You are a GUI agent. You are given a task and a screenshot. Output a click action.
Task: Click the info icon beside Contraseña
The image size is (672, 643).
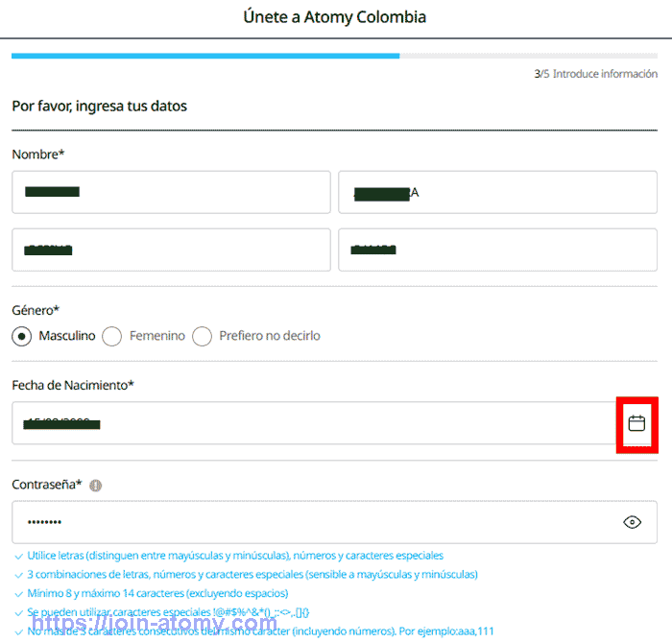coord(95,486)
